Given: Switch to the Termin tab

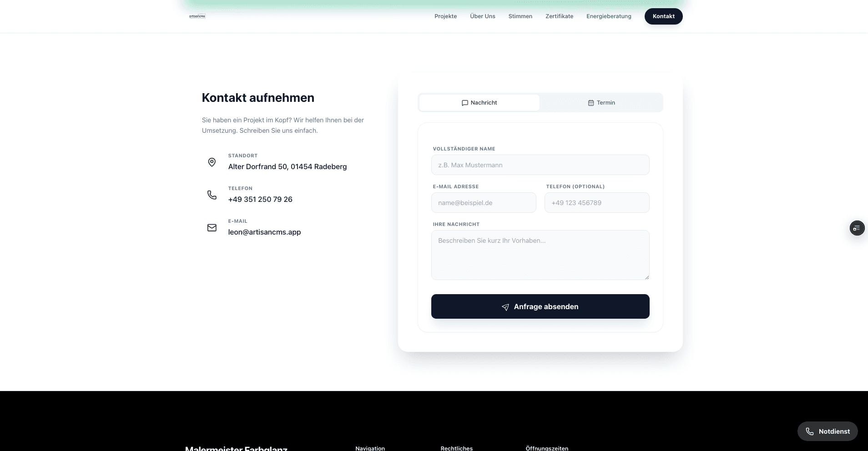Looking at the screenshot, I should (x=601, y=103).
